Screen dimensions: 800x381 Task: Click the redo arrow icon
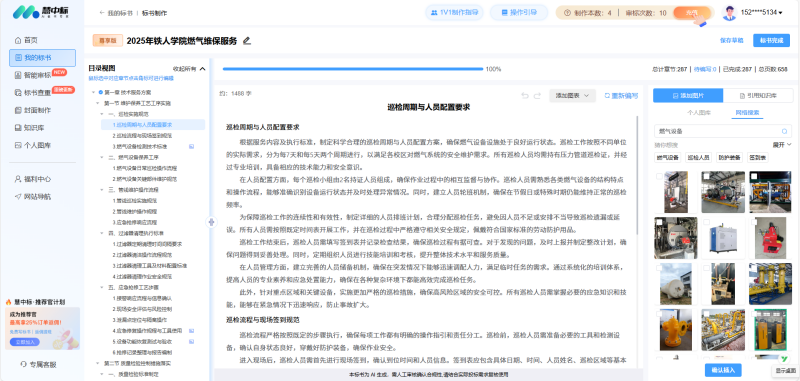point(537,96)
